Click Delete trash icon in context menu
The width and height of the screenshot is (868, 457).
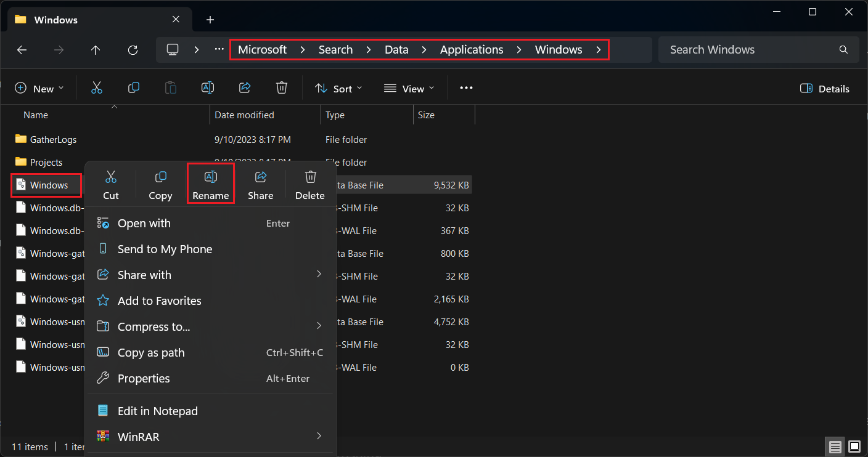310,185
